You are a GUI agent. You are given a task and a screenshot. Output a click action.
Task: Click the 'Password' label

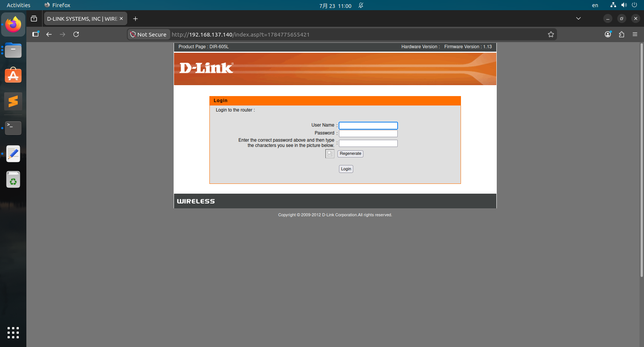point(325,133)
